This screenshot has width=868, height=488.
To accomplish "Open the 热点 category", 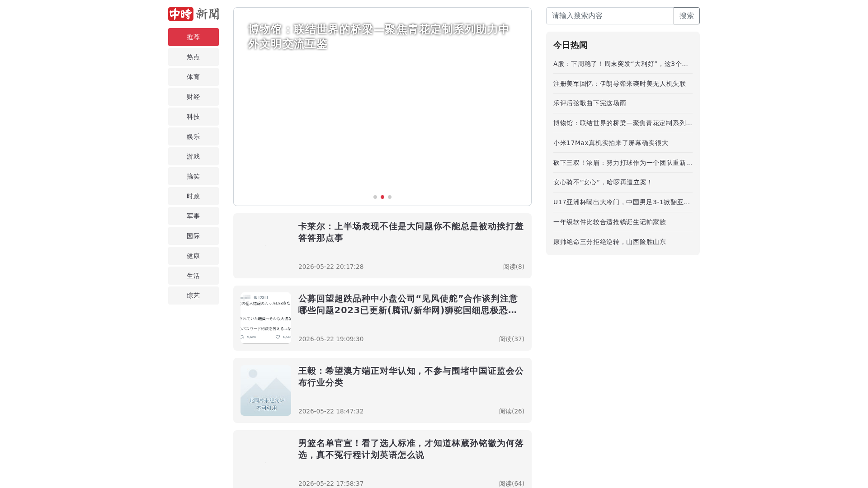I will pos(193,57).
